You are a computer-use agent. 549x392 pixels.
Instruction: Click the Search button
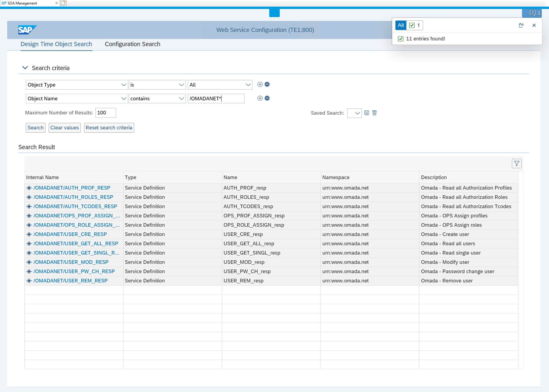[36, 128]
